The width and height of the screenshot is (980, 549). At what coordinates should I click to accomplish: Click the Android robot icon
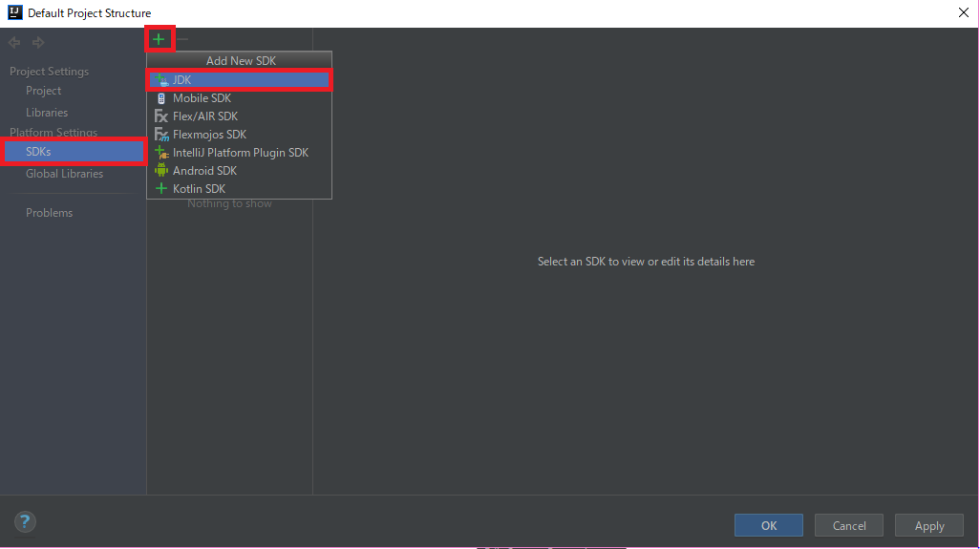tap(161, 171)
